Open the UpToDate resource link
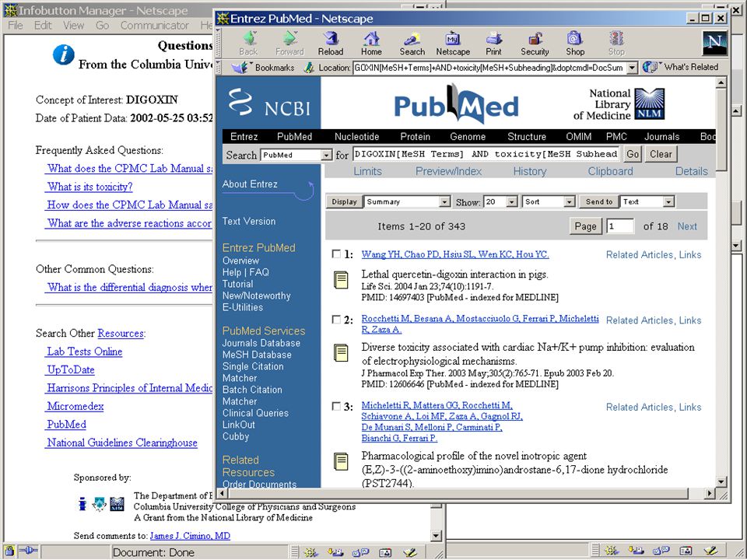747x560 pixels. pyautogui.click(x=71, y=369)
